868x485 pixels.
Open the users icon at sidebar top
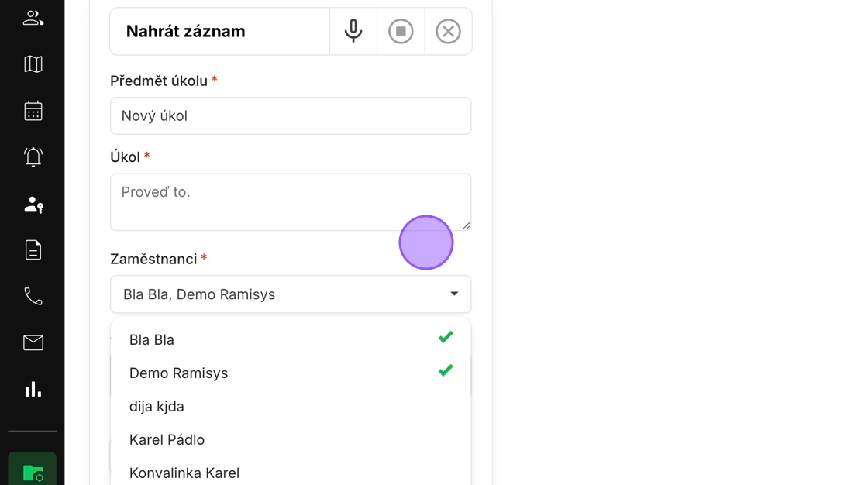click(33, 18)
